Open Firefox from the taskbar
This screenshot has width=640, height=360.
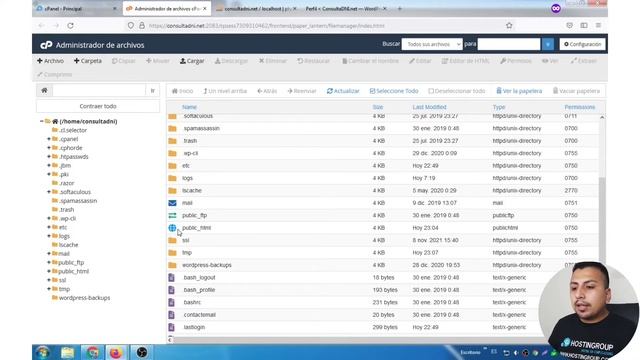tap(116, 352)
